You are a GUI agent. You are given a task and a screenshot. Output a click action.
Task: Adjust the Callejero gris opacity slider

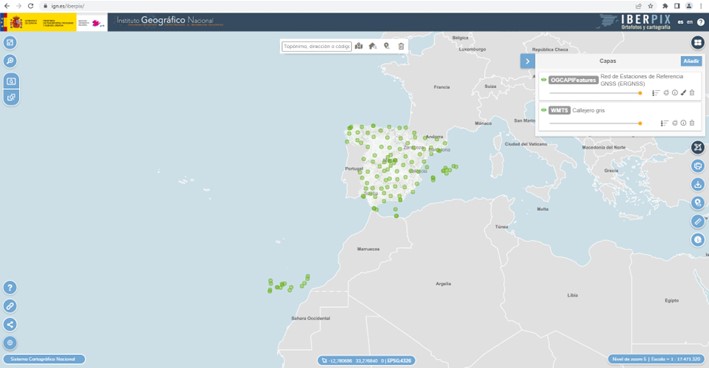click(x=596, y=123)
